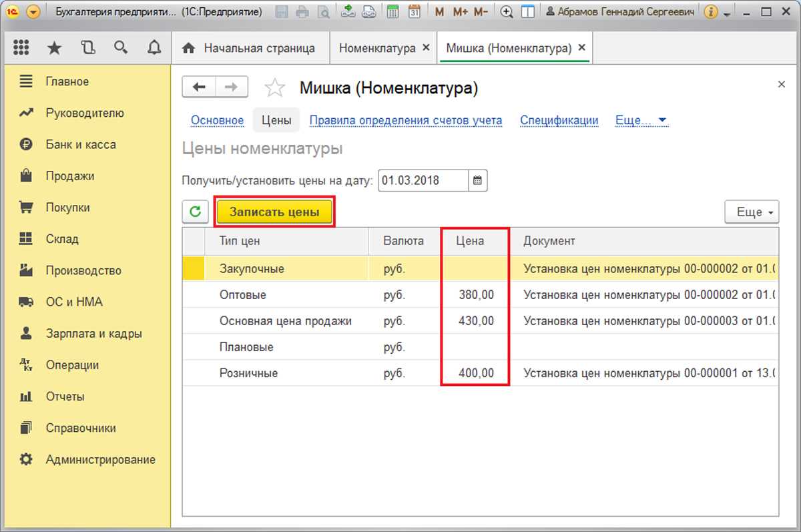Open the Спецификации link
The width and height of the screenshot is (801, 532).
[x=559, y=121]
